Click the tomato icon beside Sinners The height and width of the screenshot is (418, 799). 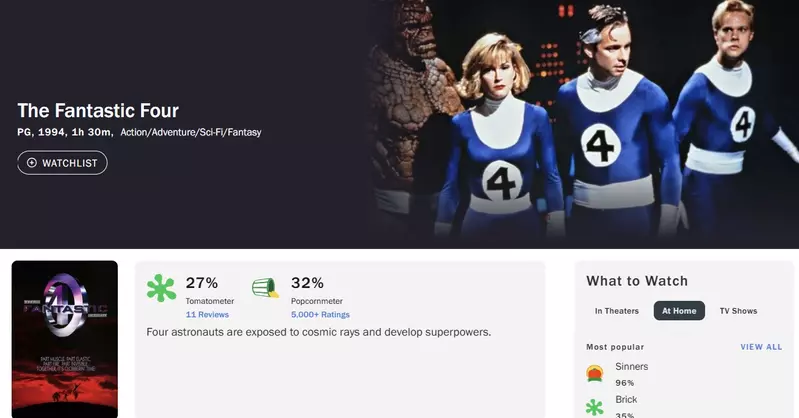(595, 374)
